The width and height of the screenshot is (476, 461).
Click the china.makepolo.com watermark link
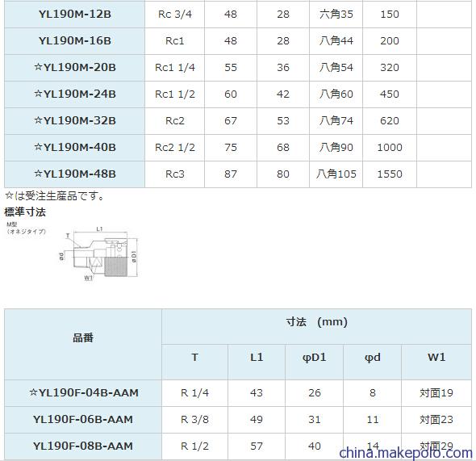coord(406,453)
